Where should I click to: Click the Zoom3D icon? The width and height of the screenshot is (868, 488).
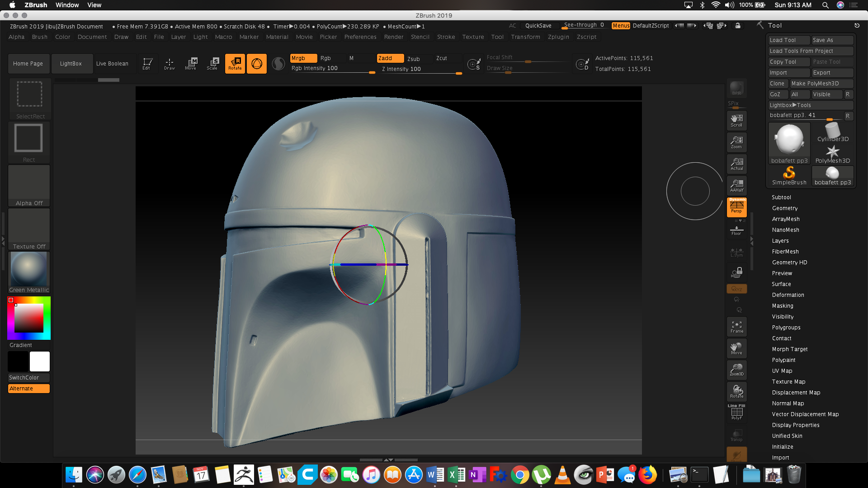coord(736,370)
